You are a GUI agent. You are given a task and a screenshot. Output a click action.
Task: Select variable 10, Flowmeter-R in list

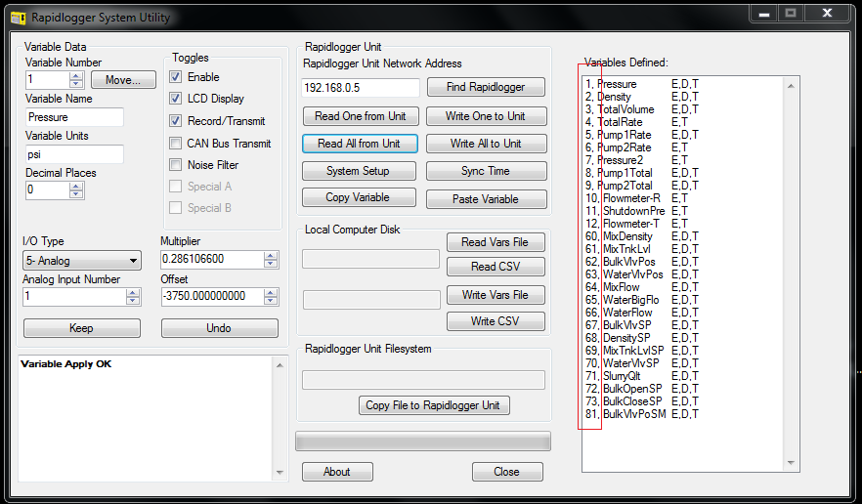pyautogui.click(x=636, y=198)
